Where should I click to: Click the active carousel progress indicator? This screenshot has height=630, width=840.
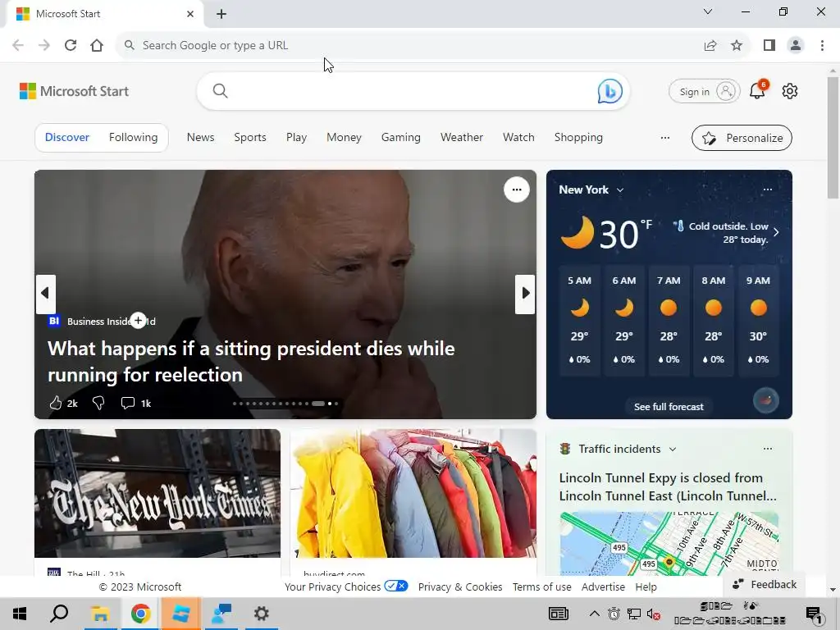coord(318,404)
